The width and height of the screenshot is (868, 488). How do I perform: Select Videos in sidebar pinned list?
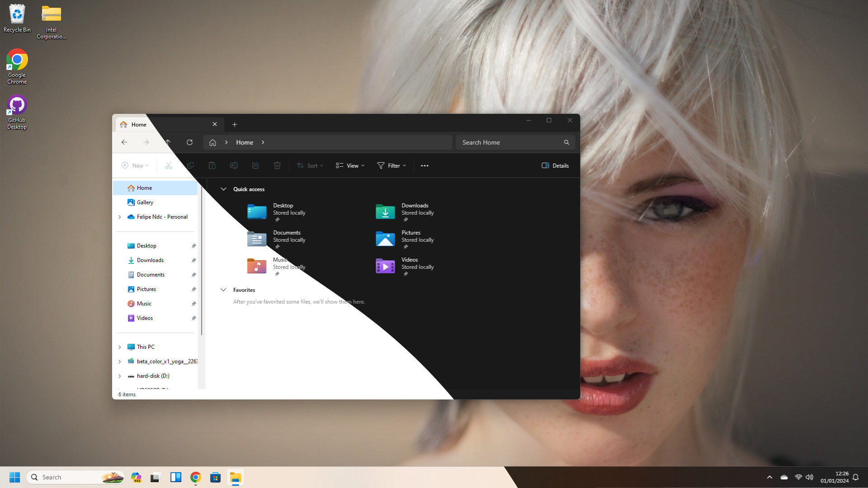pyautogui.click(x=155, y=318)
